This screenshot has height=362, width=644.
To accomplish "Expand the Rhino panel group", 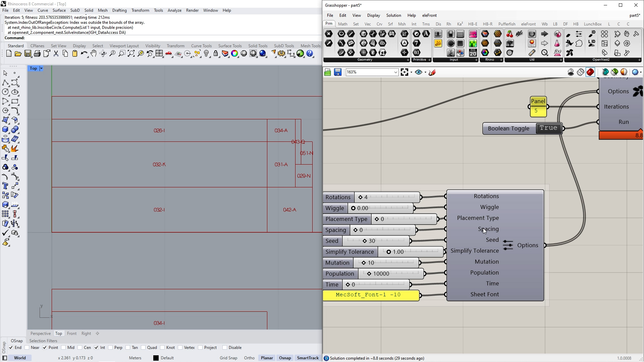I will [x=501, y=60].
